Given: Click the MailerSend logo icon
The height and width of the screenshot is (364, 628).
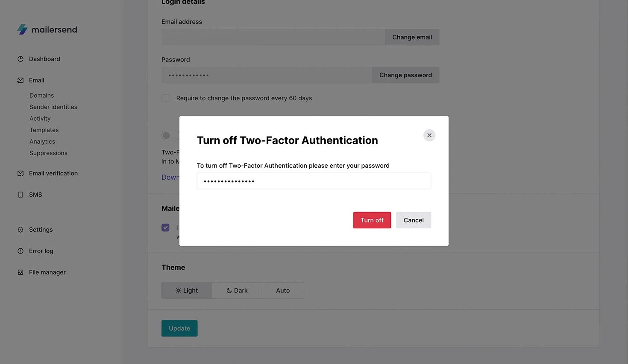Looking at the screenshot, I should (22, 29).
